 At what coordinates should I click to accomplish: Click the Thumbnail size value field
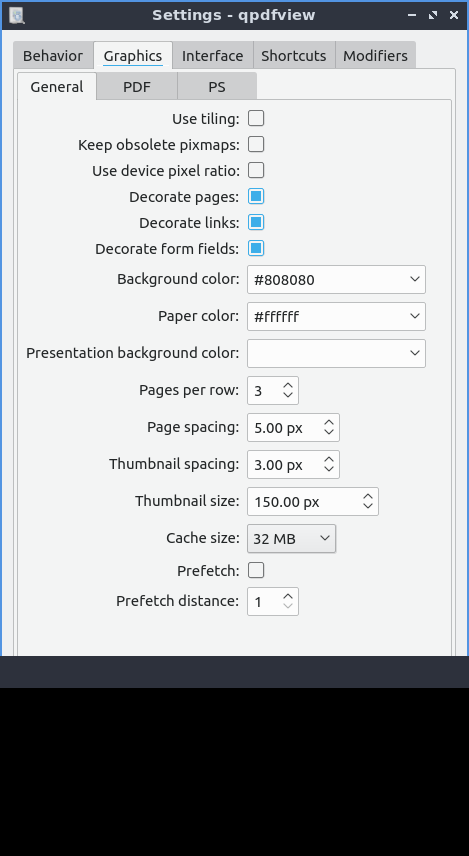tap(303, 502)
